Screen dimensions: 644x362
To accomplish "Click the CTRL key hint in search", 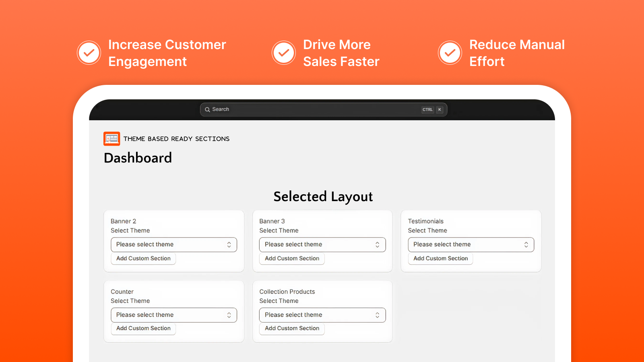I will point(427,109).
